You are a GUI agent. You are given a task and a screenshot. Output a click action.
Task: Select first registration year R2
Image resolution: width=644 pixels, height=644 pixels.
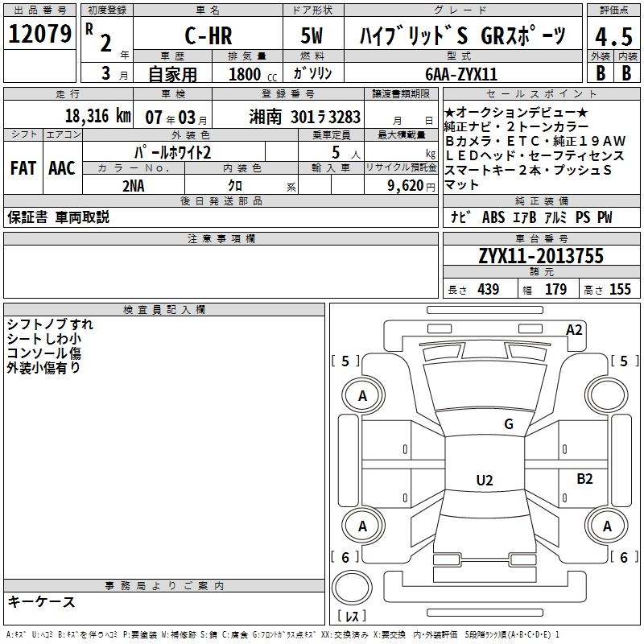pyautogui.click(x=99, y=36)
